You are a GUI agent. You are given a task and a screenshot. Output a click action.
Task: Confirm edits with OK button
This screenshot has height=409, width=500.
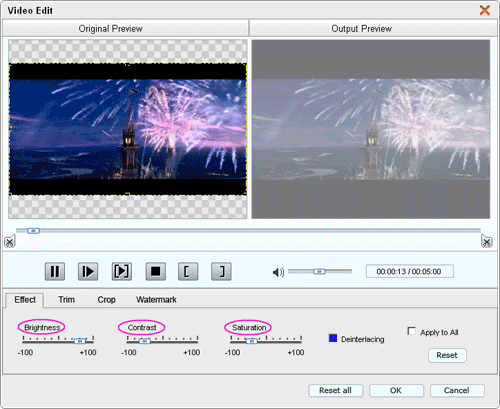click(x=396, y=390)
